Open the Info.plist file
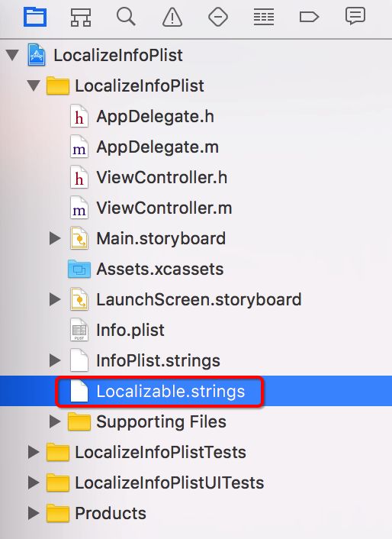The height and width of the screenshot is (539, 392). tap(130, 330)
